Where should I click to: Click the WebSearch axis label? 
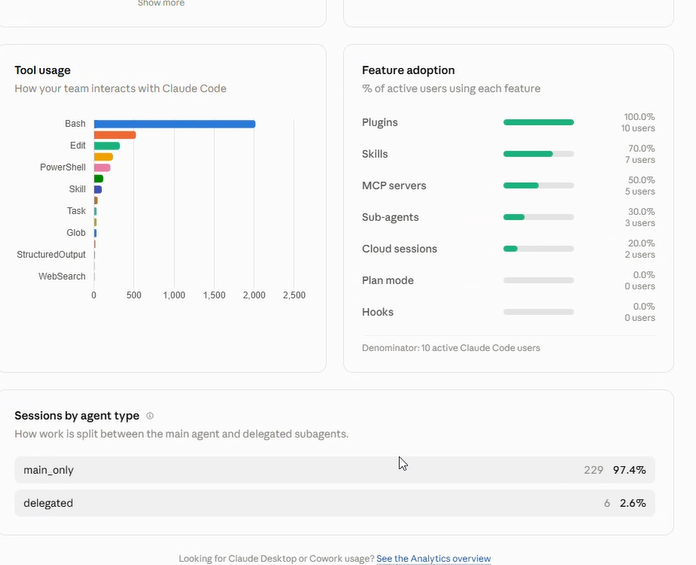coord(62,277)
